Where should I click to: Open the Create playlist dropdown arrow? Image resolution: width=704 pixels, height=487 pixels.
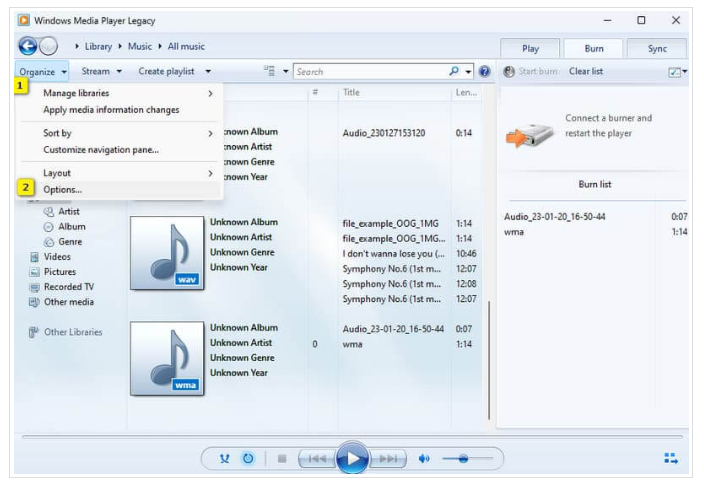(208, 71)
